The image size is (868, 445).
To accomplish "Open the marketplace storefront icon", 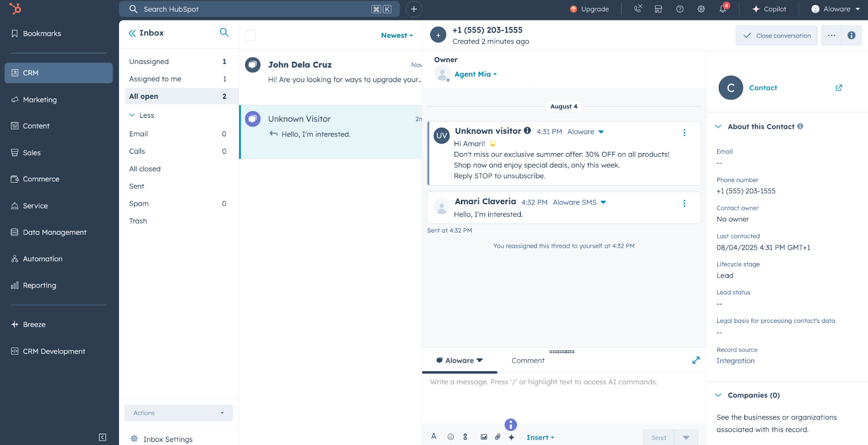I will (659, 9).
